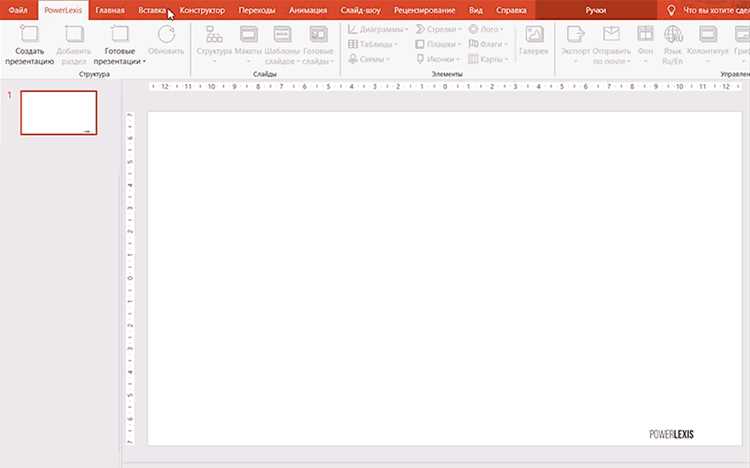Click the Обновить refresh icon
The height and width of the screenshot is (468, 750).
click(166, 34)
